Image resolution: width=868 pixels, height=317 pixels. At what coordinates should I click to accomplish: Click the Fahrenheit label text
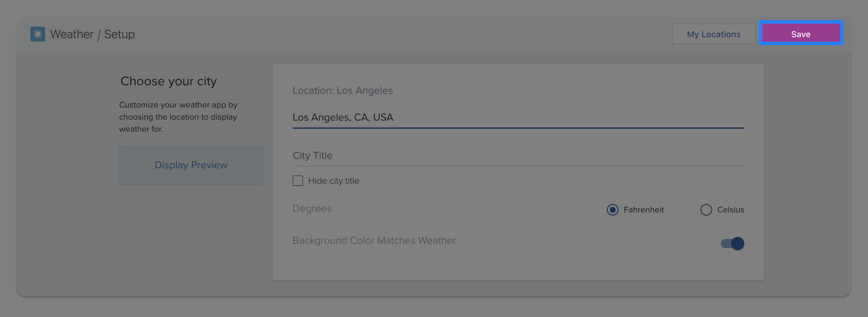643,210
